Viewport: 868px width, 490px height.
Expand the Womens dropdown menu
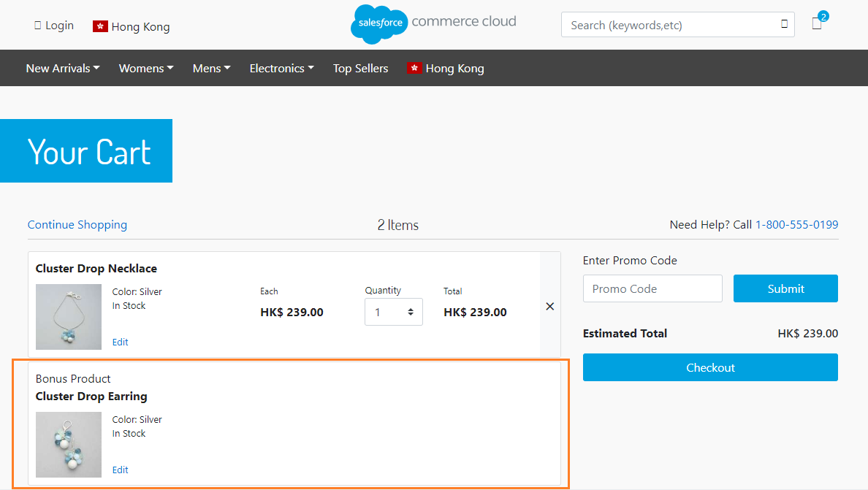coord(146,68)
